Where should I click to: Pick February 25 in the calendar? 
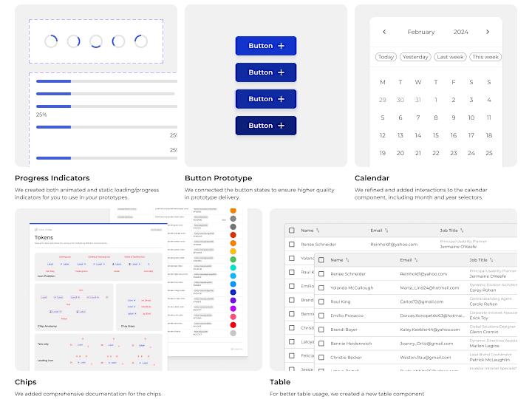pos(489,153)
